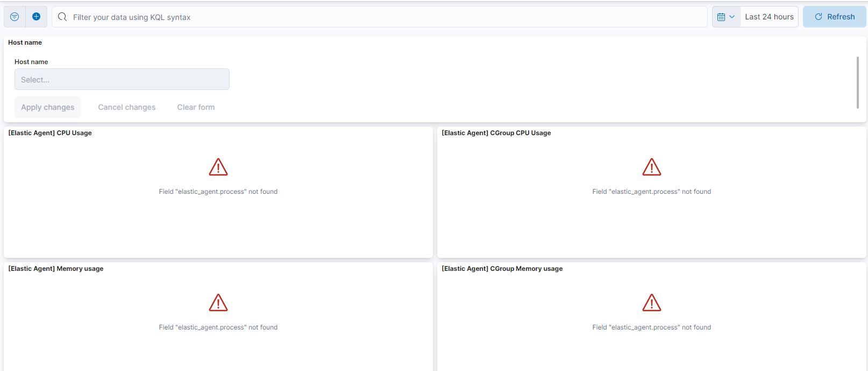868x371 pixels.
Task: Open the Host name Select dropdown
Action: 122,79
